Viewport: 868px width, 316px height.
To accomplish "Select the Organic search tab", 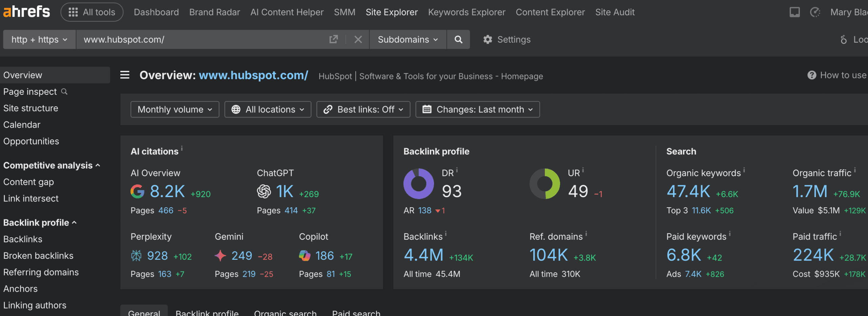I will [x=285, y=312].
